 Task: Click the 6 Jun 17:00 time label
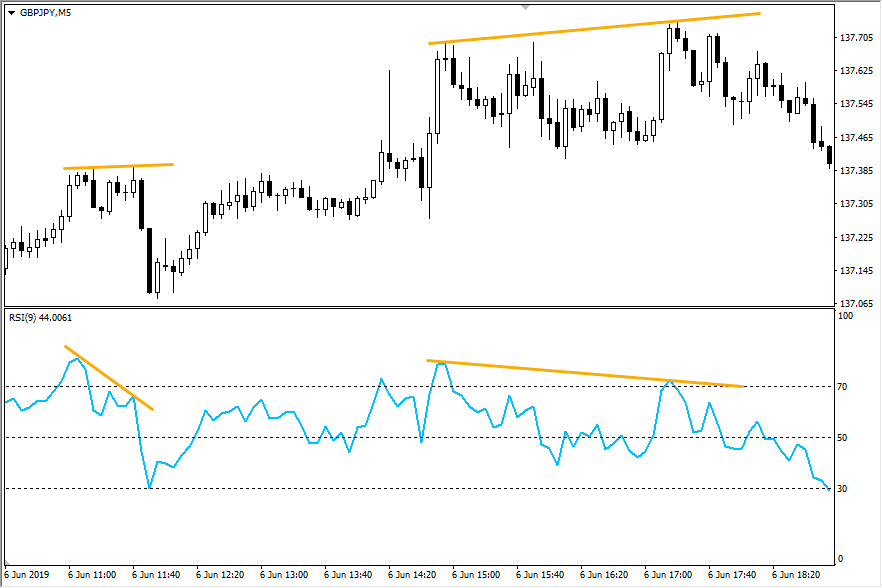(669, 576)
